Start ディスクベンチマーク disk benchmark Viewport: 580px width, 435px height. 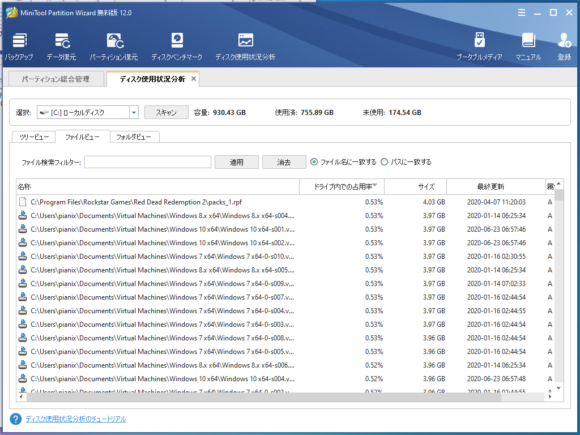[x=177, y=47]
